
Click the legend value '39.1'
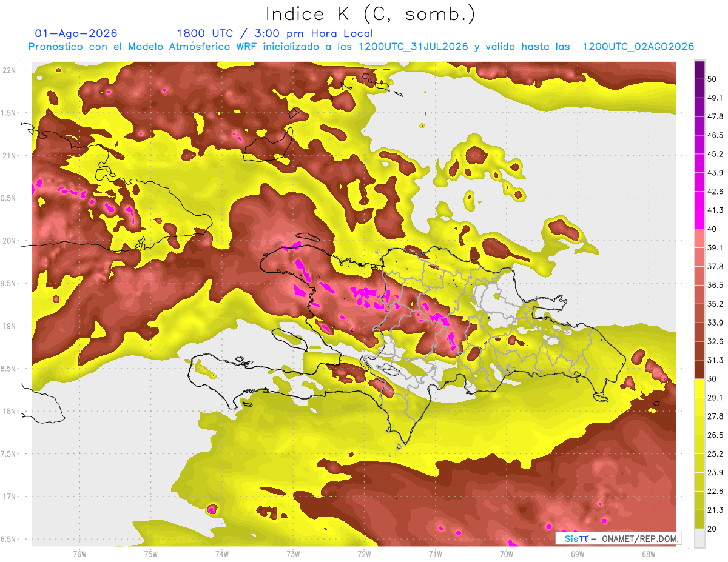coord(715,247)
